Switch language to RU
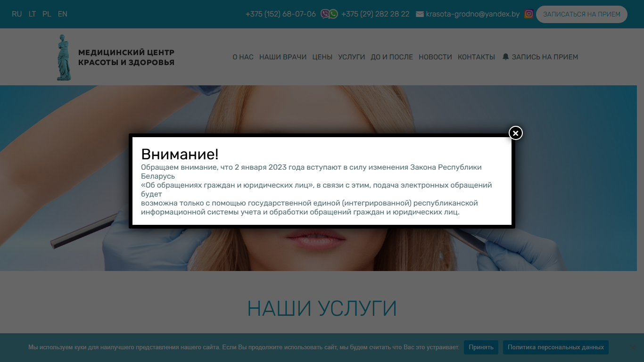 [x=17, y=14]
